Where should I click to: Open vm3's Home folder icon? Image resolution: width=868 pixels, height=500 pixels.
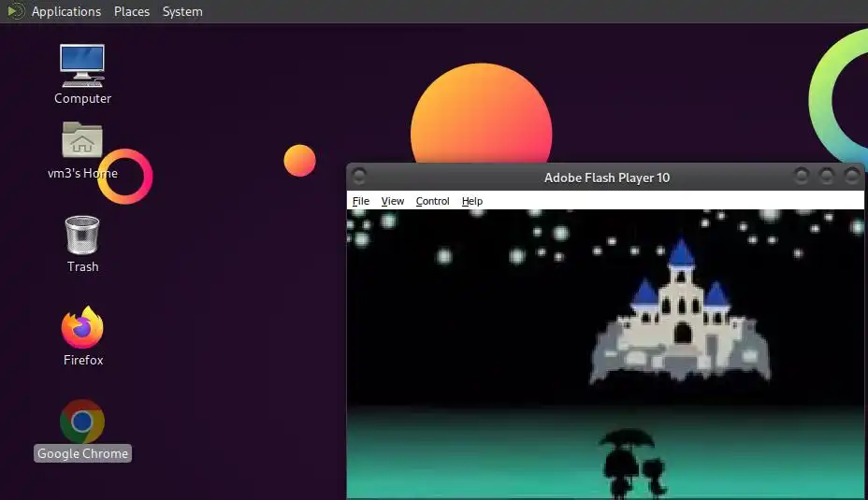coord(82,140)
